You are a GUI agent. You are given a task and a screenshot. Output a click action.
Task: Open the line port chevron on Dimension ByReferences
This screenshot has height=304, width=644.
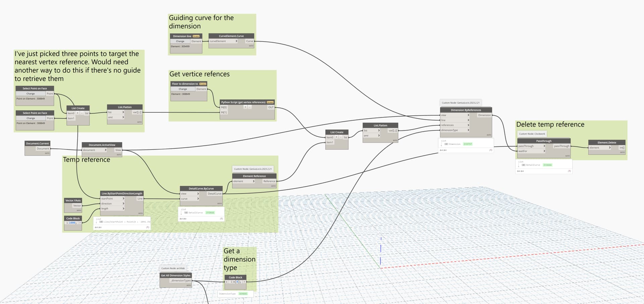coord(468,120)
